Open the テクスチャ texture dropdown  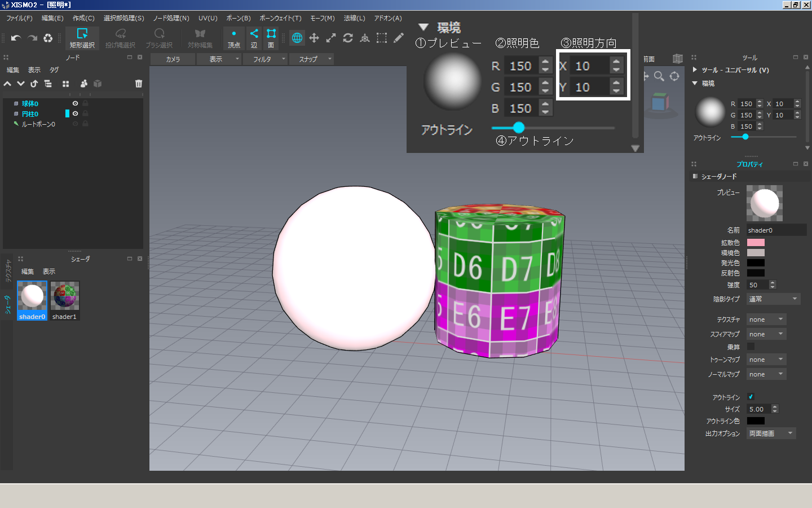point(766,319)
